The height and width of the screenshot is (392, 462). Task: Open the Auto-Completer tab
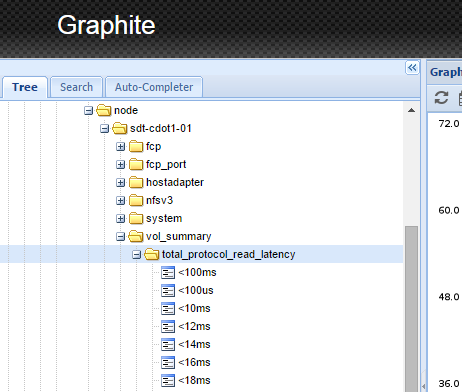[x=154, y=87]
